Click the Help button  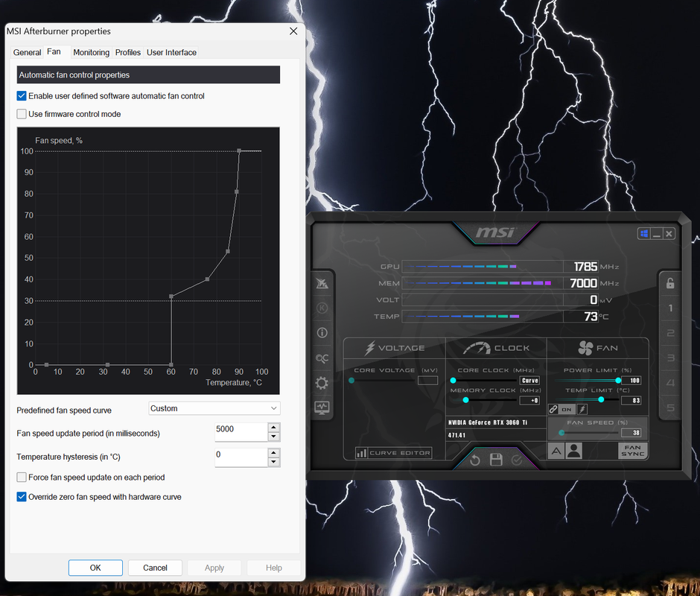[273, 568]
